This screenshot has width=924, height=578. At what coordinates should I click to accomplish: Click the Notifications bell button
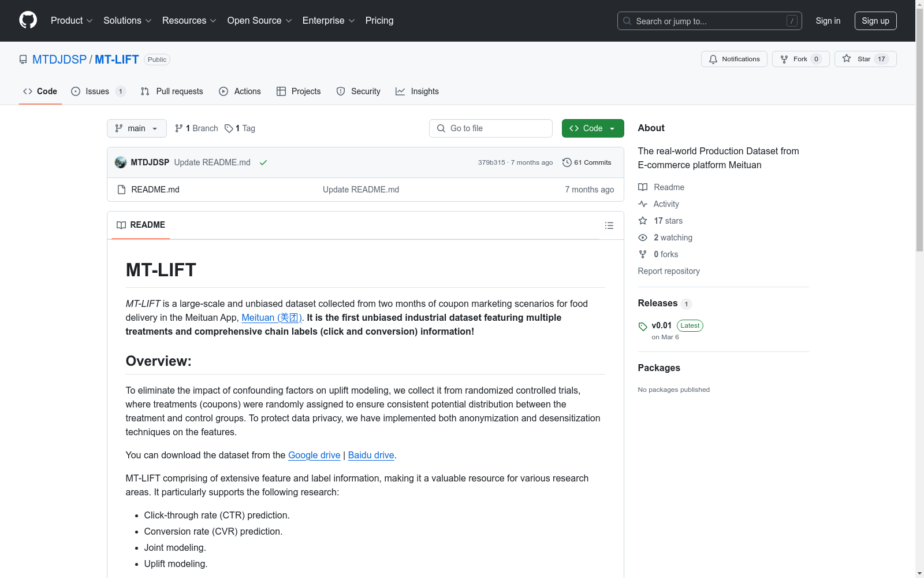[x=734, y=59]
